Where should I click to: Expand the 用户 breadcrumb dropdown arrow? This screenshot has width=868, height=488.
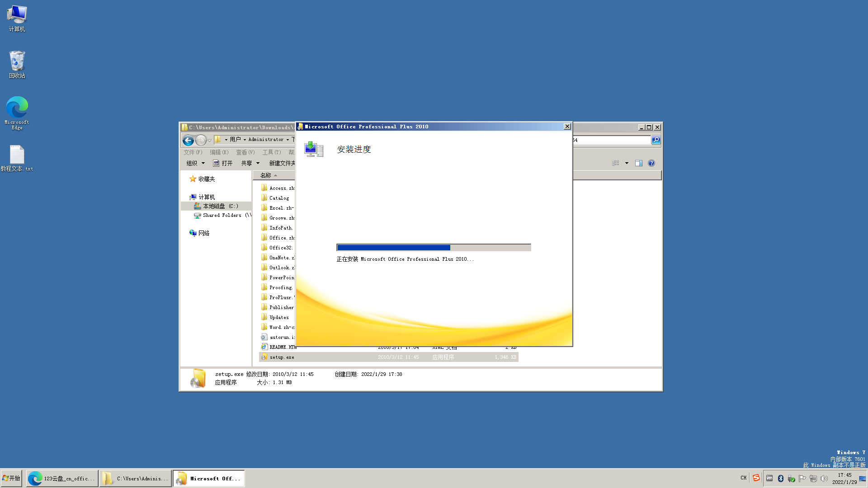click(245, 140)
